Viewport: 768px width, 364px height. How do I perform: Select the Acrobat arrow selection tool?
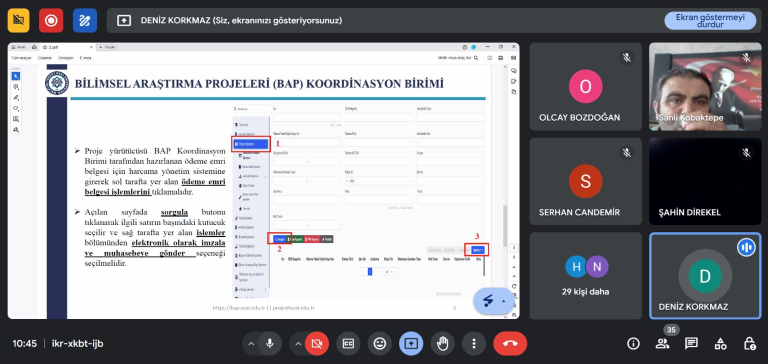[x=16, y=76]
